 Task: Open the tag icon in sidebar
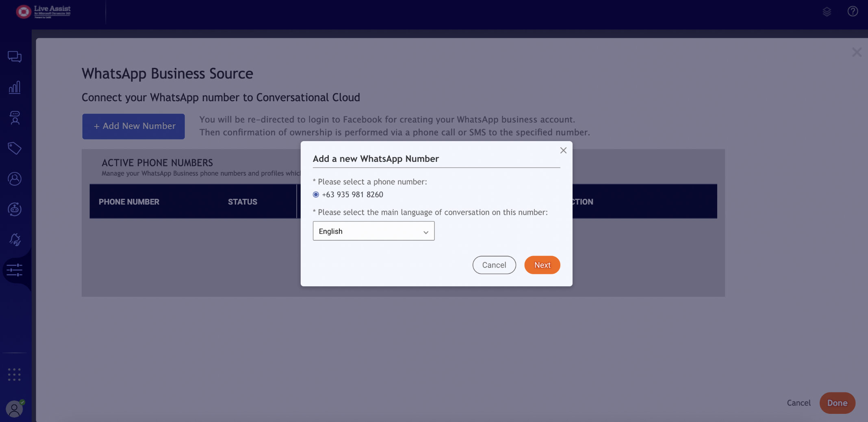pos(15,148)
